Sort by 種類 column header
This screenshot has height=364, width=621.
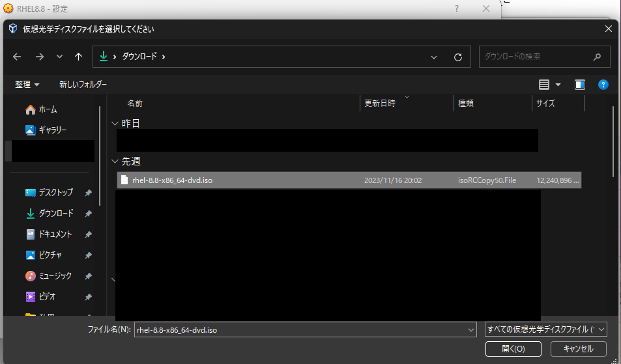click(x=466, y=104)
